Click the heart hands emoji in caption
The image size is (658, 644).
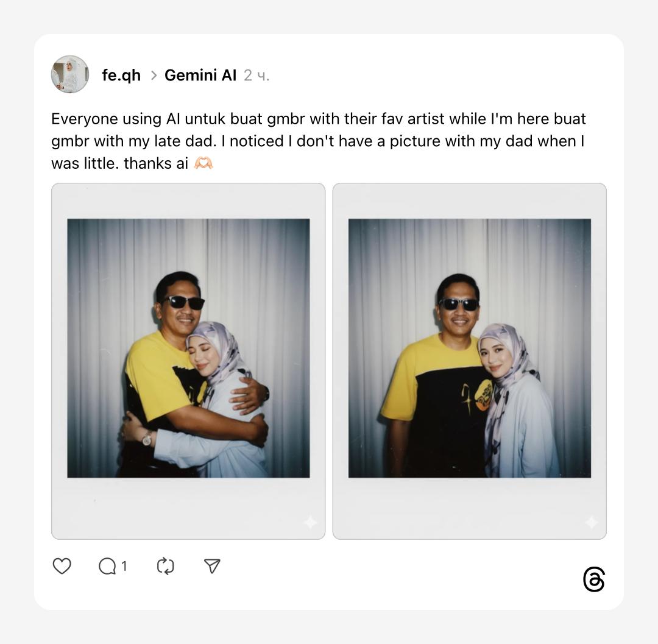[x=203, y=163]
